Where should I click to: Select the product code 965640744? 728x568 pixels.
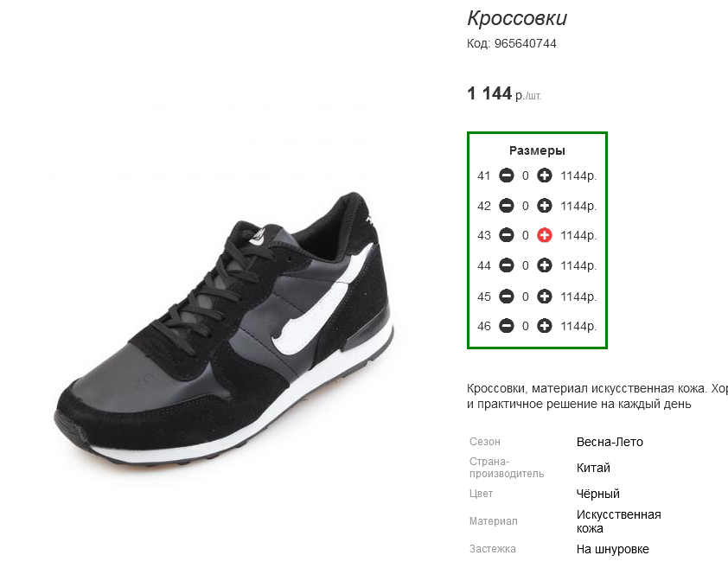point(525,43)
